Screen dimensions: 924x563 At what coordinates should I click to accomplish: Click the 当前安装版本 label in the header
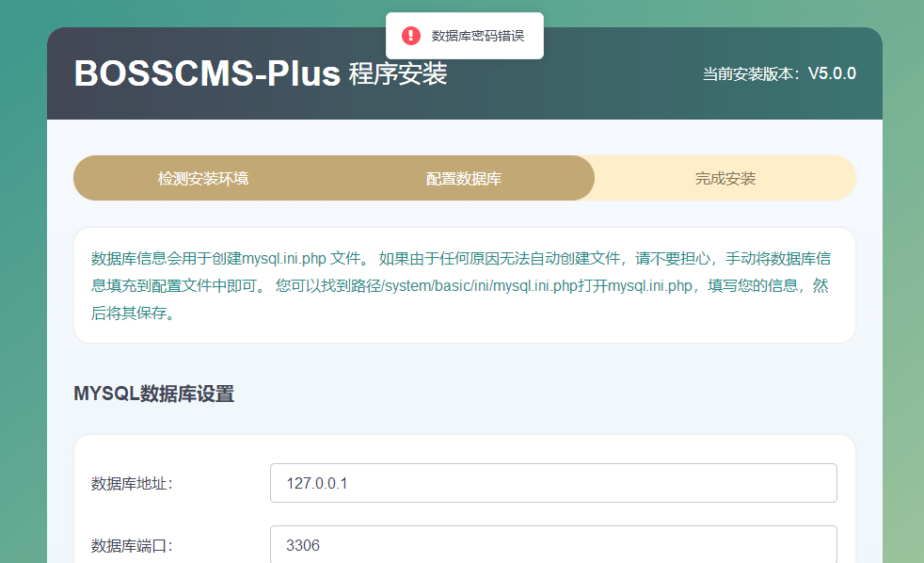753,73
